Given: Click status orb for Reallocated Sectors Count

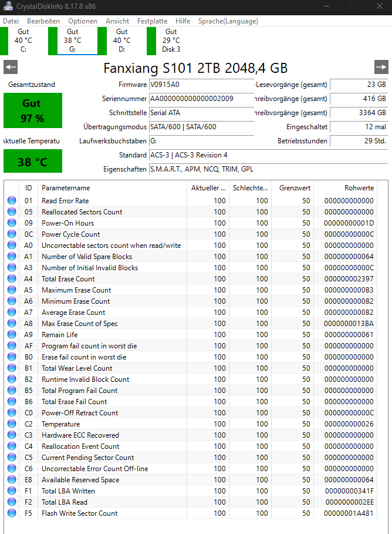Looking at the screenshot, I should 12,212.
